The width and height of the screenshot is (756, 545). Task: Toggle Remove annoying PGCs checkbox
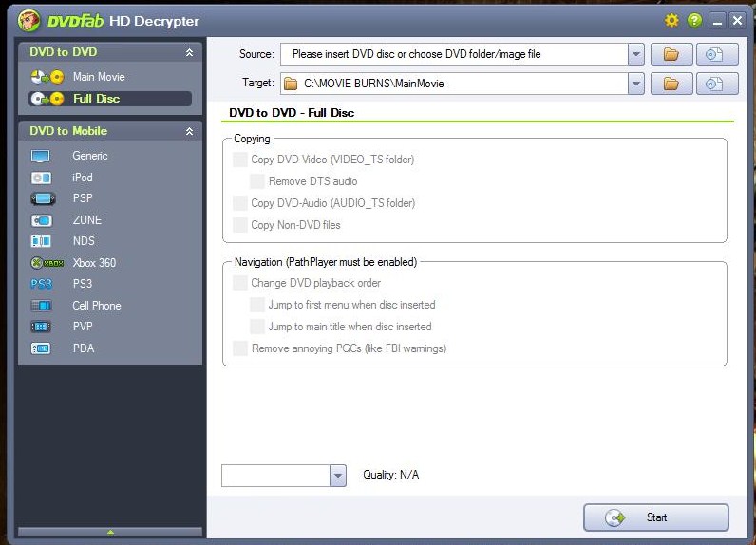[240, 348]
